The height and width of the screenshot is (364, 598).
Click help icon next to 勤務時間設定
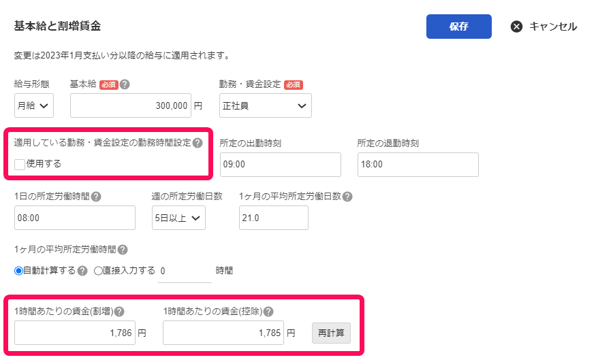click(x=198, y=143)
